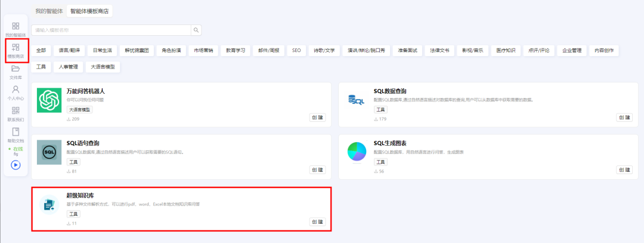Click 工具 tag on SQL生成图表 card

click(380, 162)
